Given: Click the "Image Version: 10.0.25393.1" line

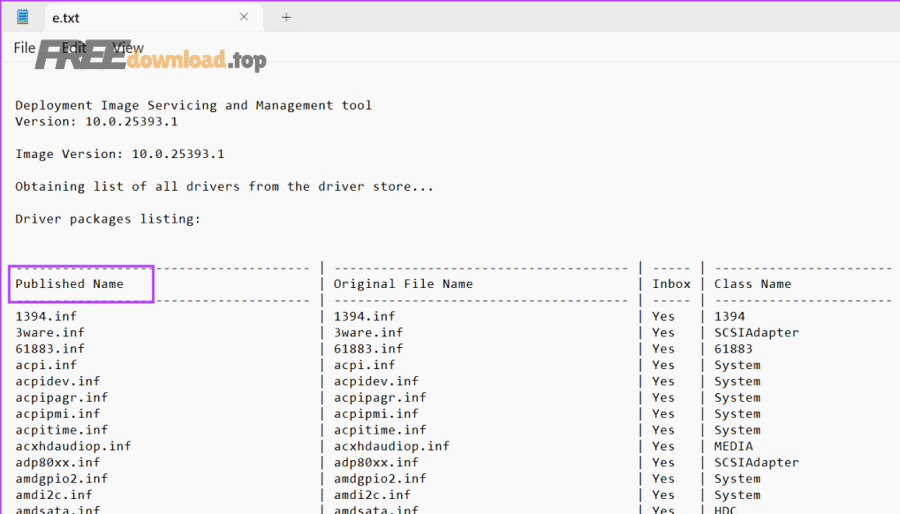Looking at the screenshot, I should 119,154.
